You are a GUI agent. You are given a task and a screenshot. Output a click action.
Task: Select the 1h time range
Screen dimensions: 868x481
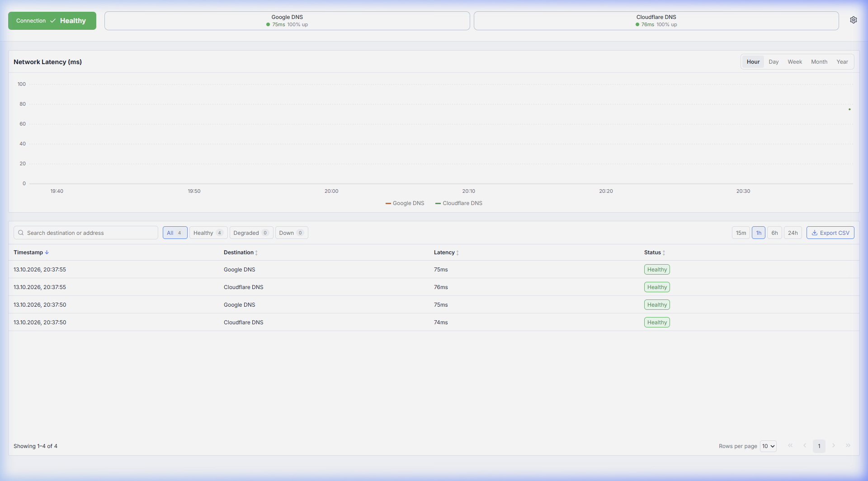[x=759, y=233]
